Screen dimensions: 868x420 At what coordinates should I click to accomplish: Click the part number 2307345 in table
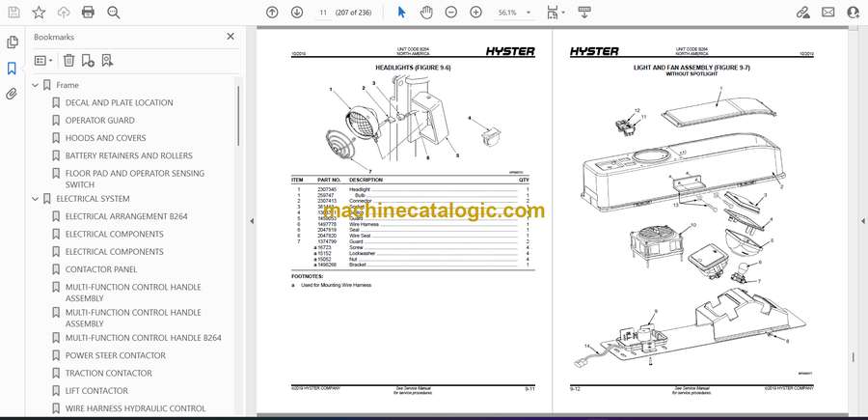pyautogui.click(x=327, y=189)
